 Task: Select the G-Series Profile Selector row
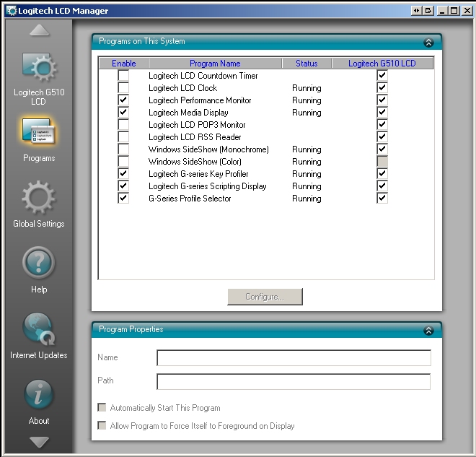point(266,198)
